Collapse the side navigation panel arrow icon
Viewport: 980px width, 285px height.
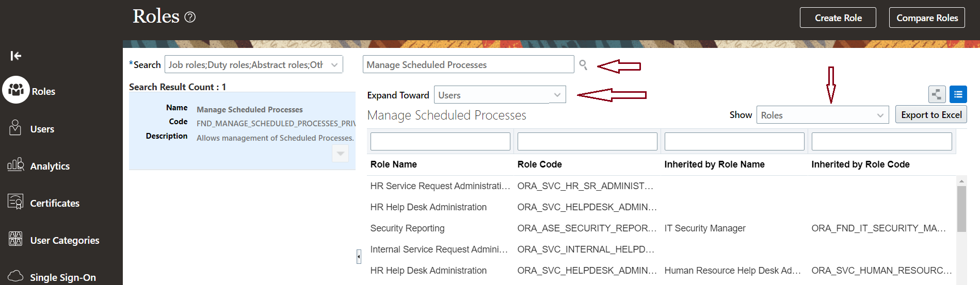click(16, 56)
